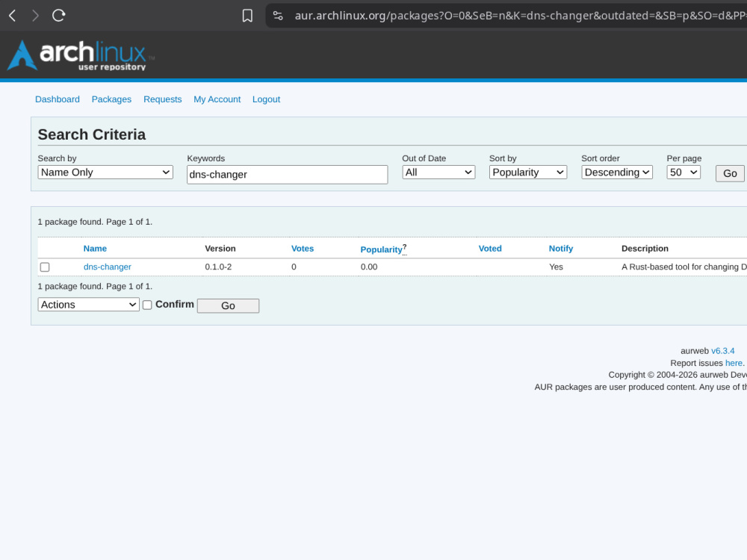The height and width of the screenshot is (560, 747).
Task: Click the popularity value 0.00
Action: coord(369,267)
